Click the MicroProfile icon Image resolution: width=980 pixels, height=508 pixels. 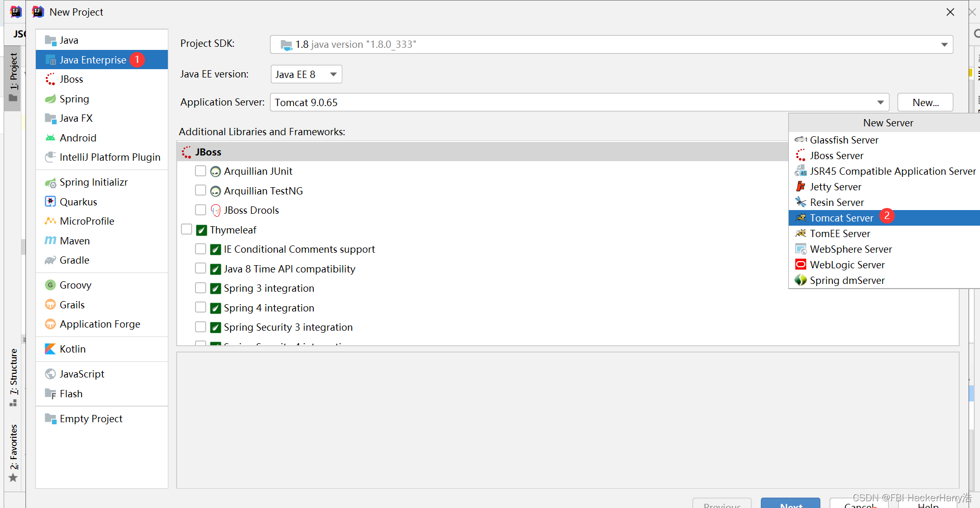(50, 221)
